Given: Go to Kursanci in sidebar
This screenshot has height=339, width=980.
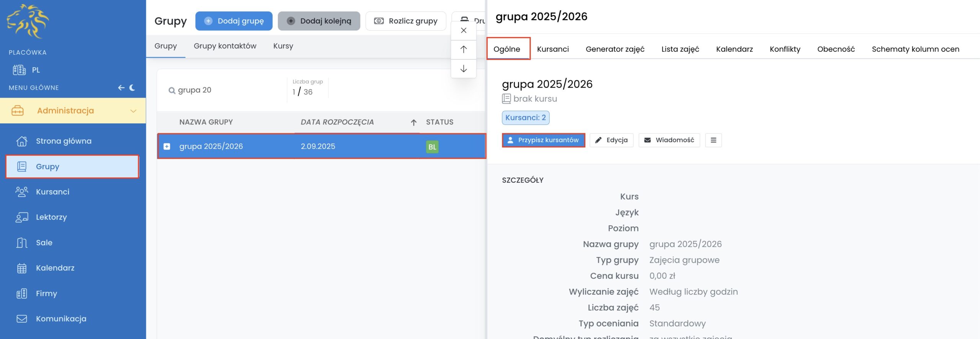Looking at the screenshot, I should (52, 192).
